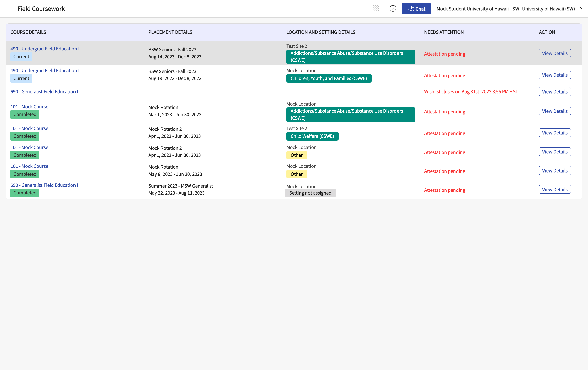Click Summer 2023 - MSW Generalist placement text
This screenshot has width=588, height=370.
pos(181,186)
